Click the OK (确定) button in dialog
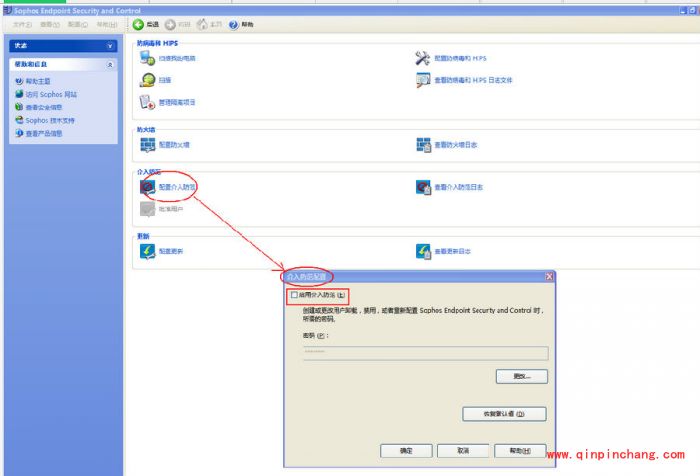The width and height of the screenshot is (700, 476). tap(406, 451)
